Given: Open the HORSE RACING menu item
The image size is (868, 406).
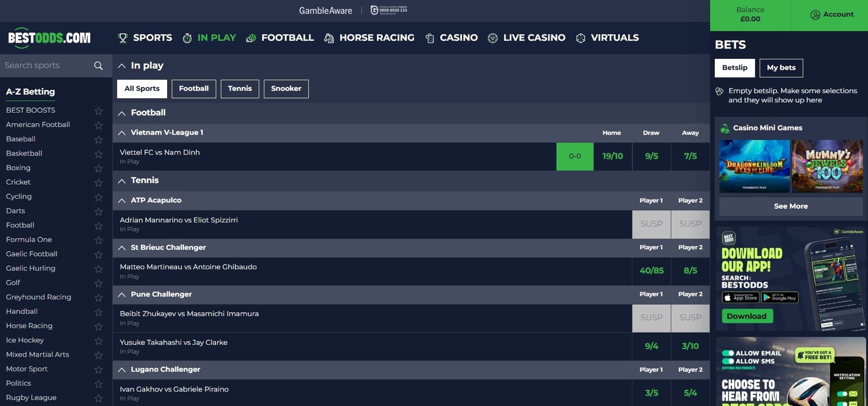Looking at the screenshot, I should coord(377,38).
